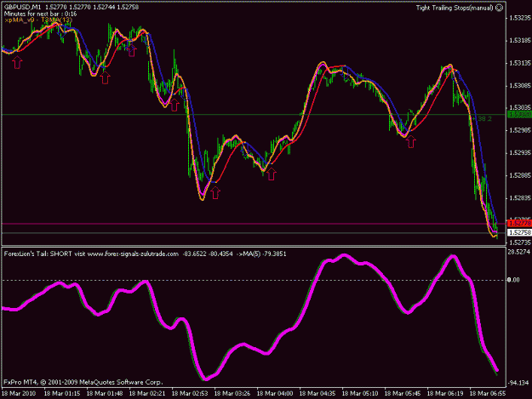The image size is (532, 399).
Task: Click the 18 Mar 06:55 time axis label
Action: [x=488, y=394]
